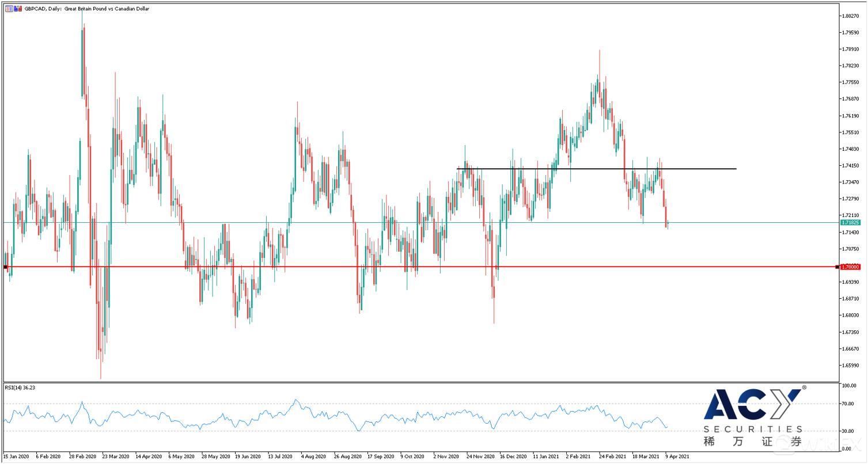Click the 1.68710 price scale label
Screen dimensions: 868x464
point(850,299)
